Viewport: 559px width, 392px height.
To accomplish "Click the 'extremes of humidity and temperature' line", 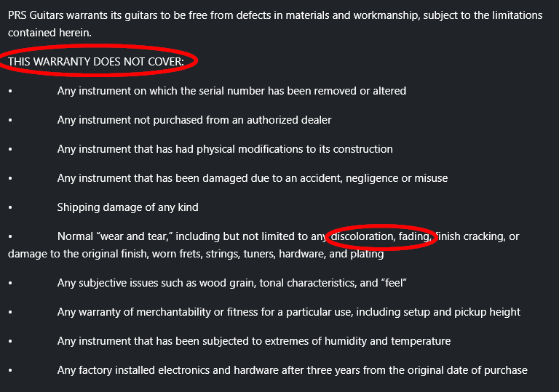I will (x=254, y=341).
